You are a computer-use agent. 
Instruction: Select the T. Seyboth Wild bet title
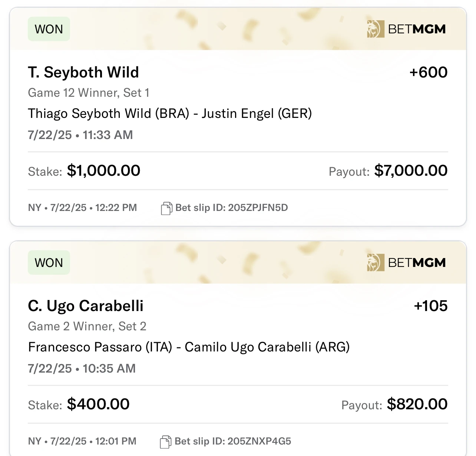pos(83,73)
